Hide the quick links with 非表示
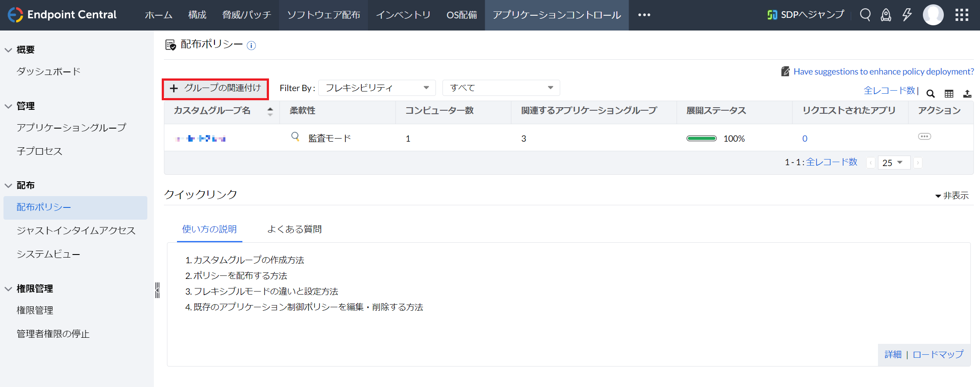Image resolution: width=980 pixels, height=387 pixels. tap(952, 196)
